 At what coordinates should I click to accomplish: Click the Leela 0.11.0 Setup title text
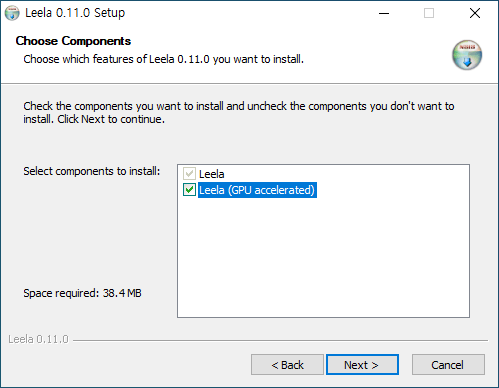click(75, 13)
